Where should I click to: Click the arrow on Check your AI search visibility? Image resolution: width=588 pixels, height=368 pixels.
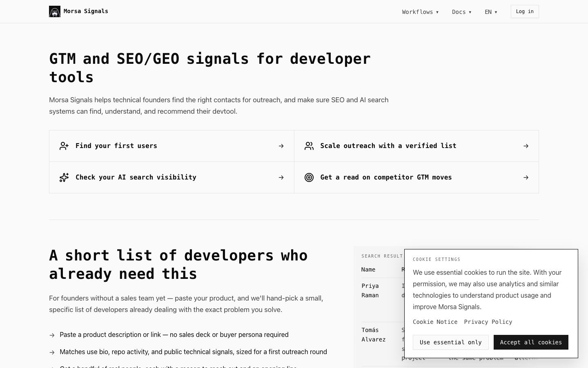pyautogui.click(x=281, y=177)
